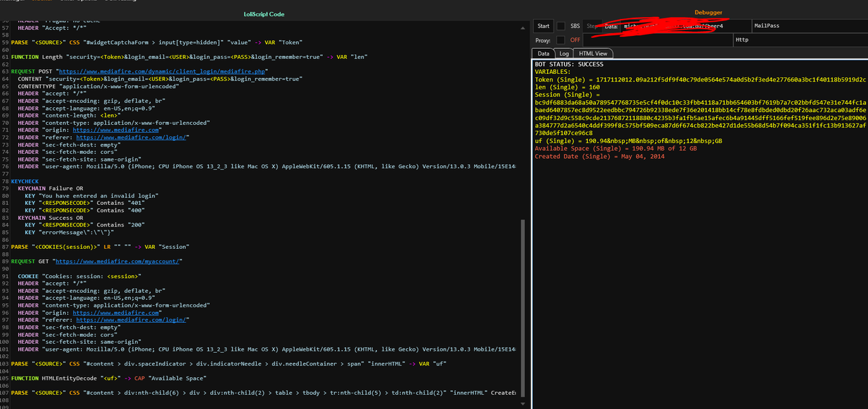
Task: Open the MailPass wordlist type dropdown
Action: [x=810, y=26]
